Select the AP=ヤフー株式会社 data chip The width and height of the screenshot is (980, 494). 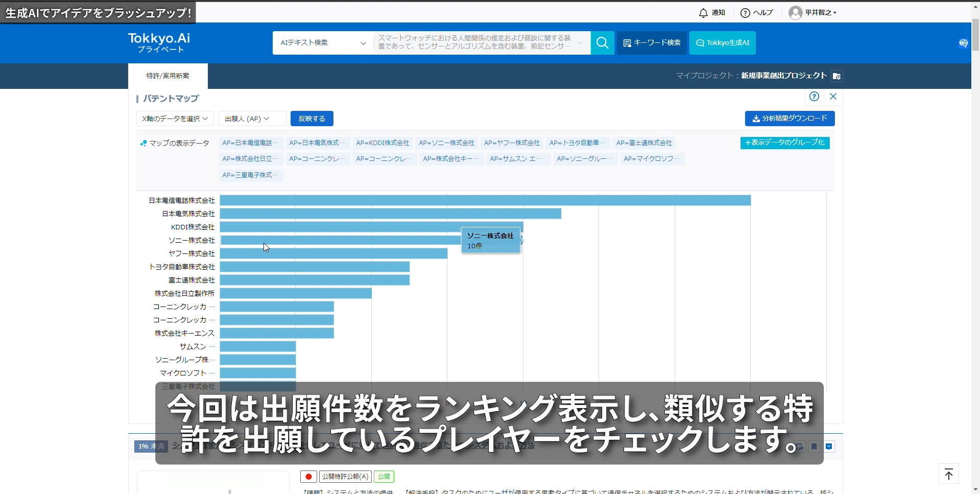(512, 143)
